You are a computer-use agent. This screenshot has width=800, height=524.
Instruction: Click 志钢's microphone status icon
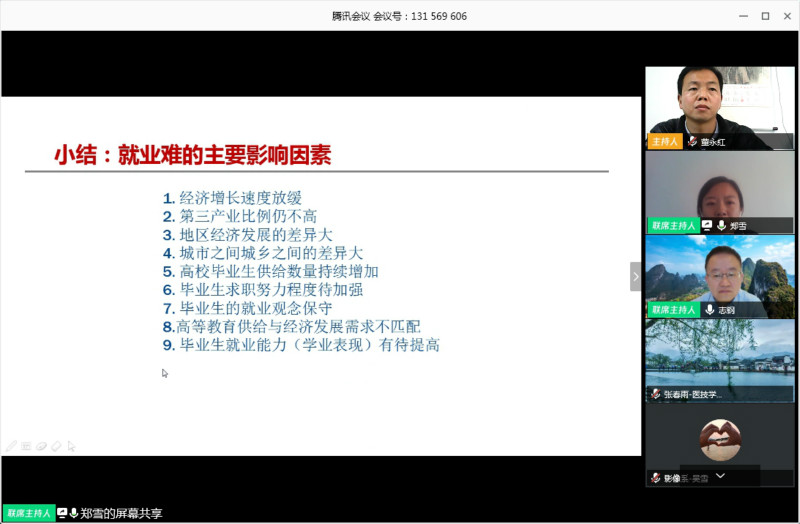[709, 310]
